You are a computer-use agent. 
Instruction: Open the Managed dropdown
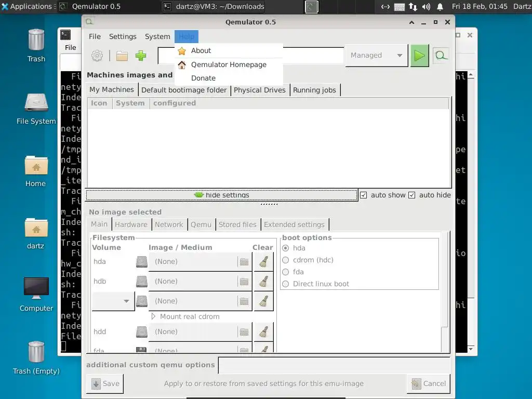[x=377, y=55]
